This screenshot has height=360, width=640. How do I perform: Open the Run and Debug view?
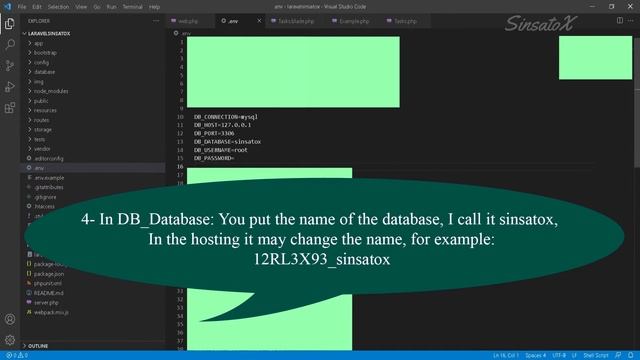click(10, 87)
